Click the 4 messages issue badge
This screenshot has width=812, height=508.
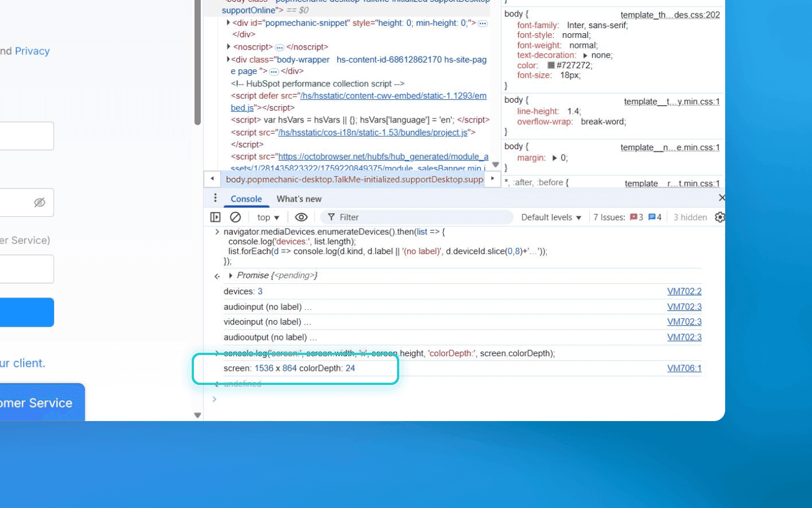(x=655, y=217)
